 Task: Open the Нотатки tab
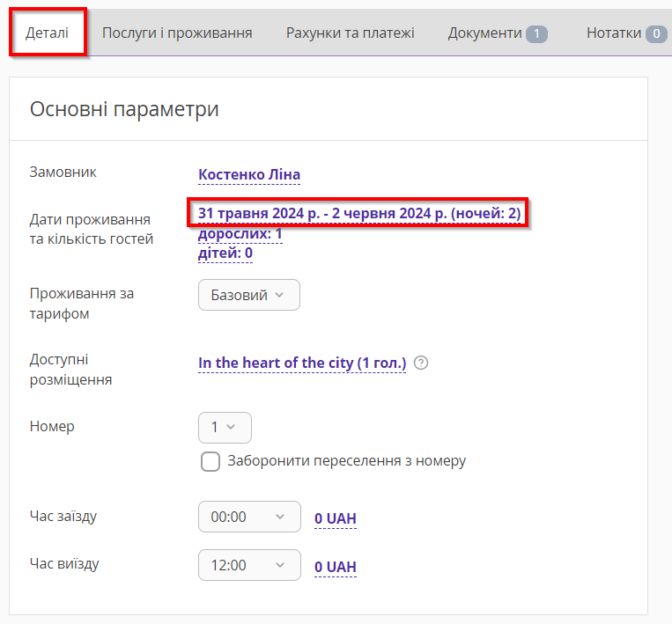point(626,33)
